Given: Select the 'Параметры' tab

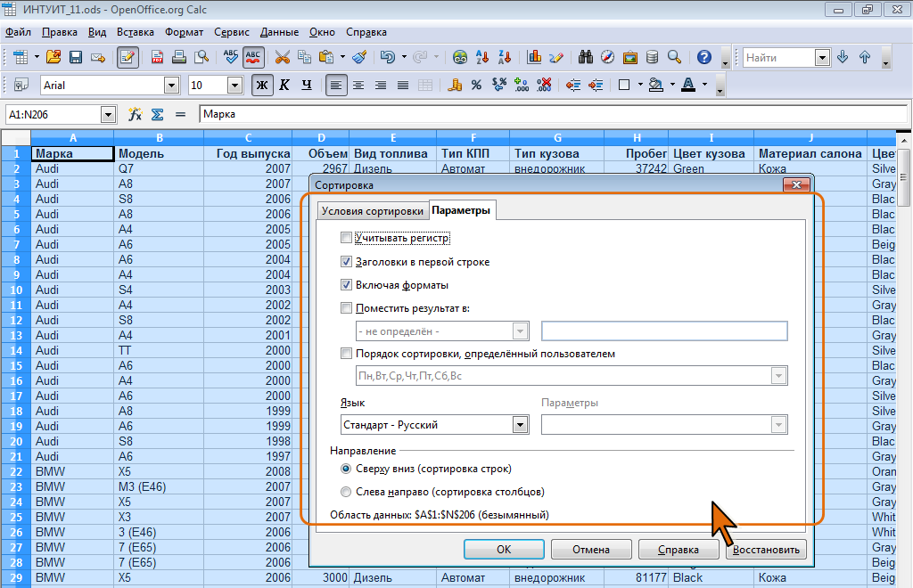Looking at the screenshot, I should pyautogui.click(x=461, y=210).
